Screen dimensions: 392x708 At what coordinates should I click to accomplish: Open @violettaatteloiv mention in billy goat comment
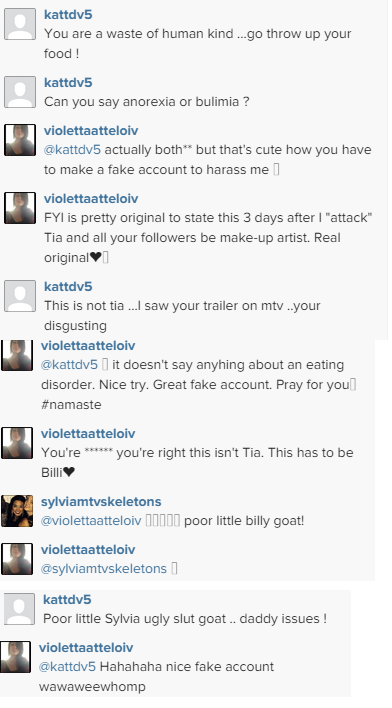(x=91, y=521)
